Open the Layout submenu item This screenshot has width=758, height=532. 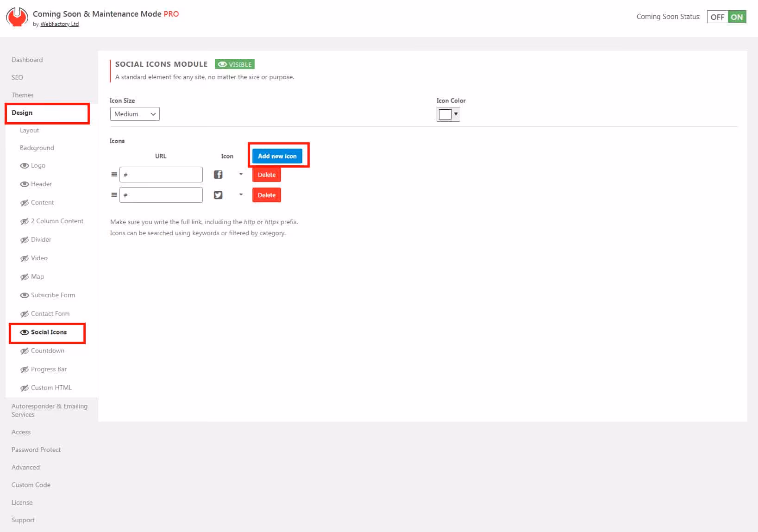pyautogui.click(x=29, y=130)
